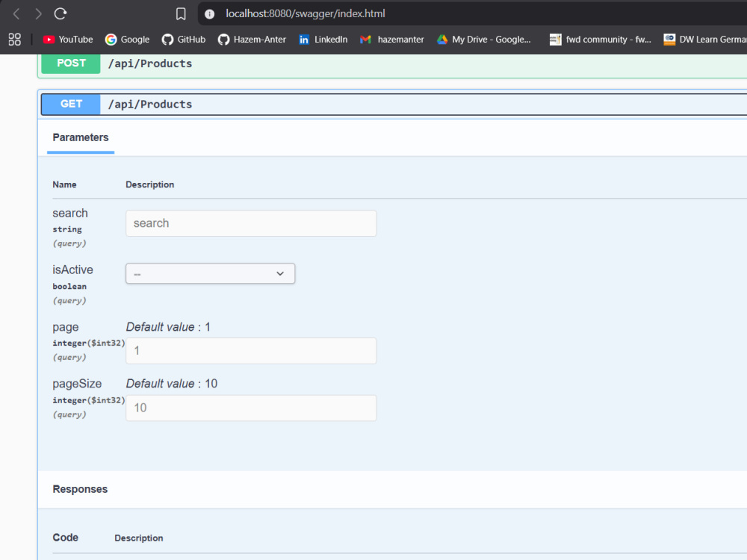The image size is (747, 560).
Task: Click the pageSize parameter input field
Action: (x=251, y=408)
